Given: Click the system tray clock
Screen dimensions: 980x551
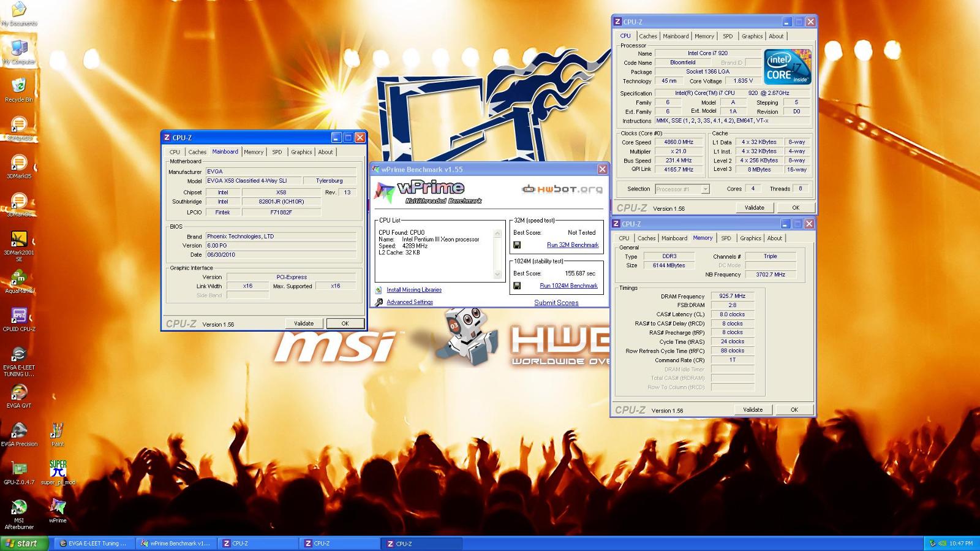Looking at the screenshot, I should 961,544.
